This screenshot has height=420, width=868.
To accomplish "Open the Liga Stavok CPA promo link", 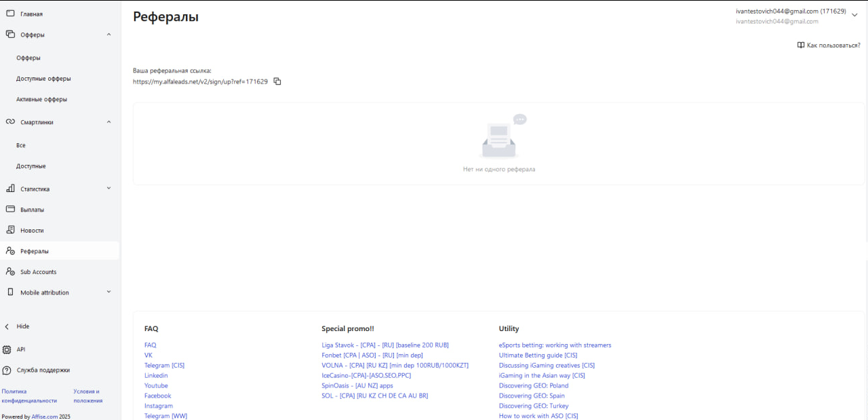I will (384, 345).
